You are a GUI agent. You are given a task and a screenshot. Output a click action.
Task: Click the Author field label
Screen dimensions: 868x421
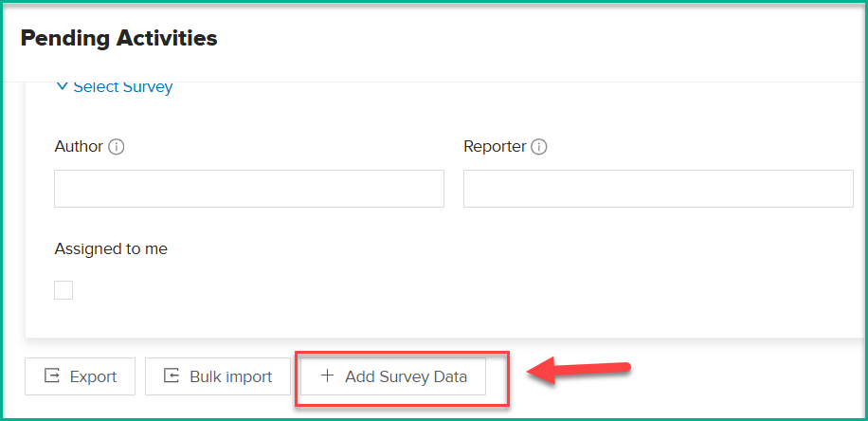(x=79, y=147)
